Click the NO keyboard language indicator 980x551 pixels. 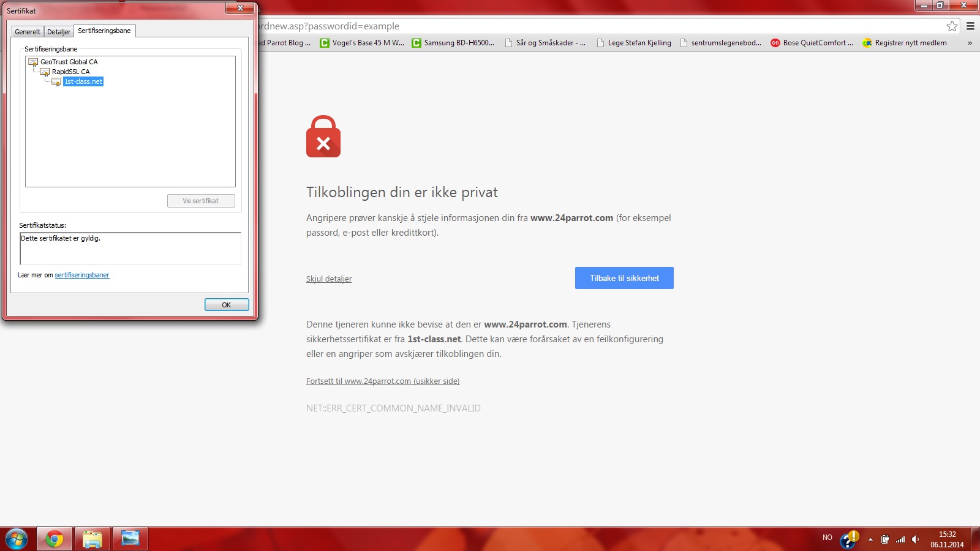[x=827, y=538]
